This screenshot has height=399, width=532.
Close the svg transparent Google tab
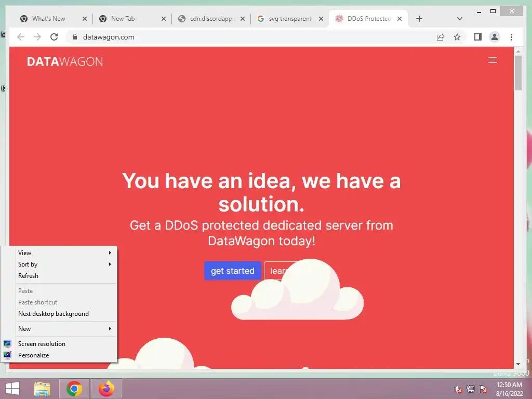[321, 19]
